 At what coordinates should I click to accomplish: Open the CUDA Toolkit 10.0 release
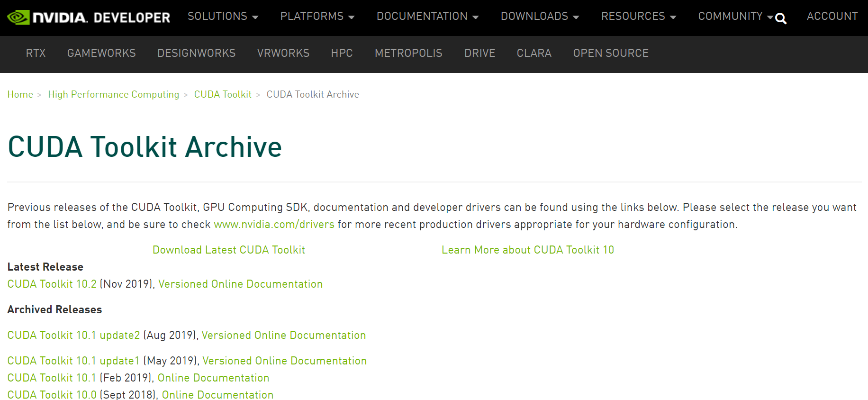pos(52,394)
